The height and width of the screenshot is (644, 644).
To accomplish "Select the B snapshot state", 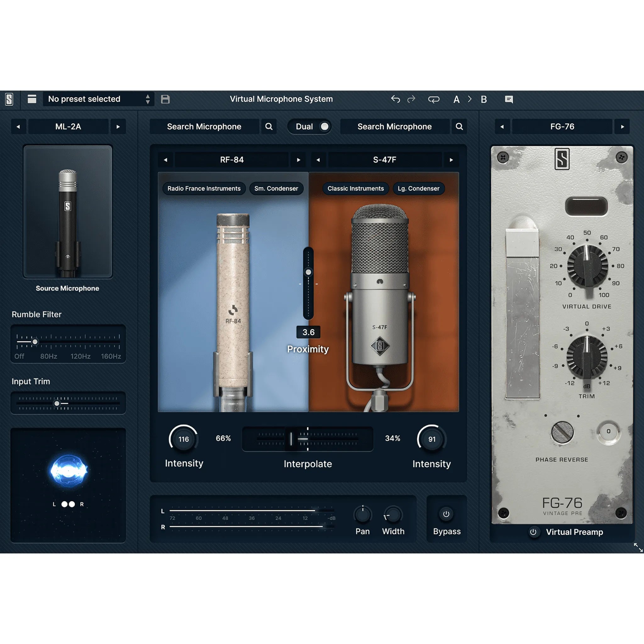I will (484, 99).
